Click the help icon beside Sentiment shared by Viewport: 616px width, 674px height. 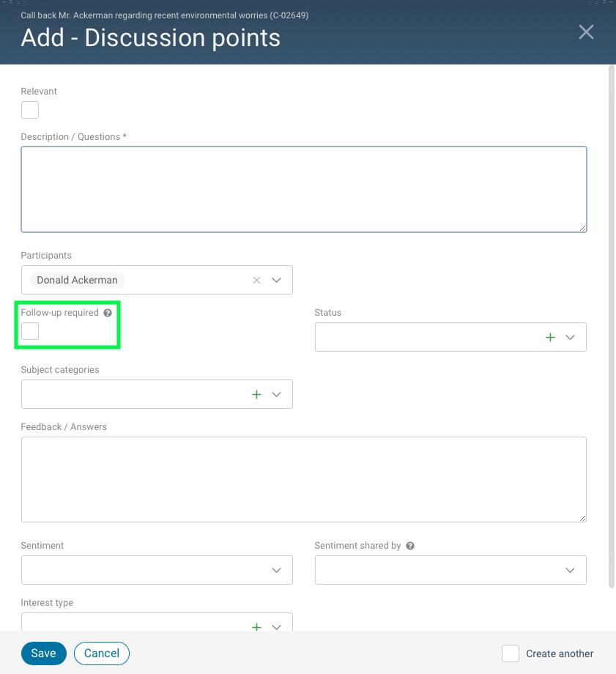click(409, 546)
